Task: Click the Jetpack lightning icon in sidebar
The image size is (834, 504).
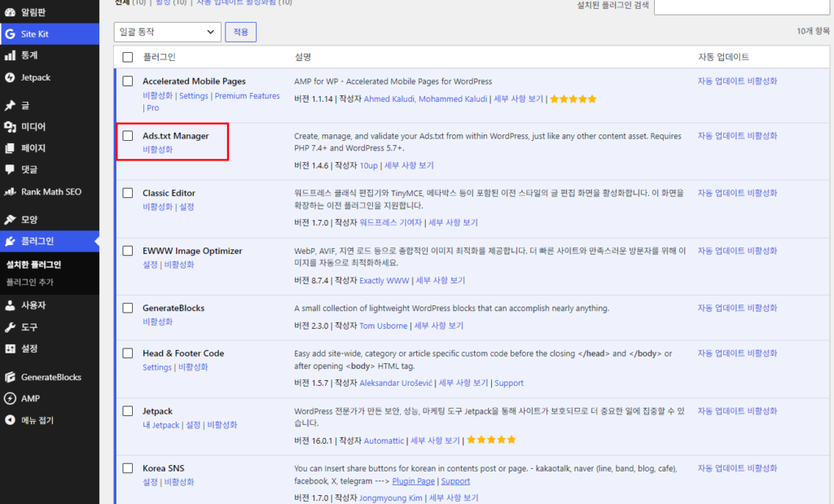Action: (x=10, y=77)
